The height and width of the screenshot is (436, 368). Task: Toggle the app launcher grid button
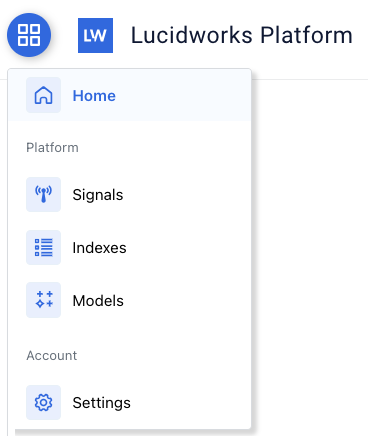(x=29, y=35)
